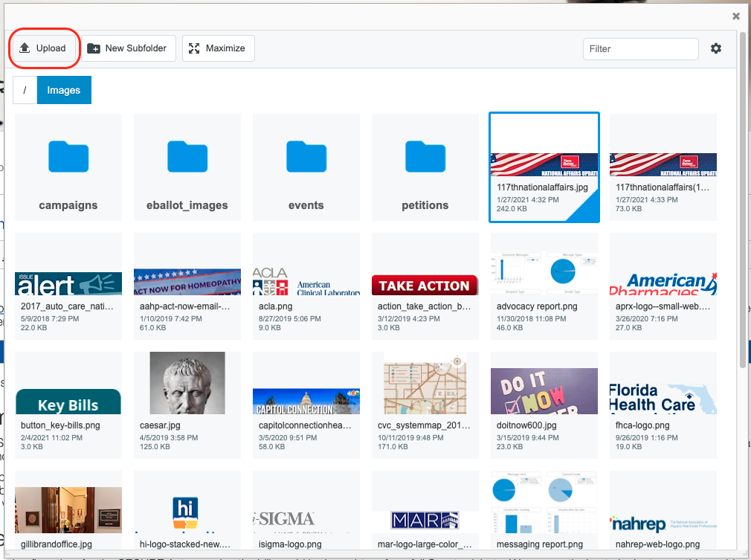
Task: Open the eballot_images folder
Action: [187, 167]
